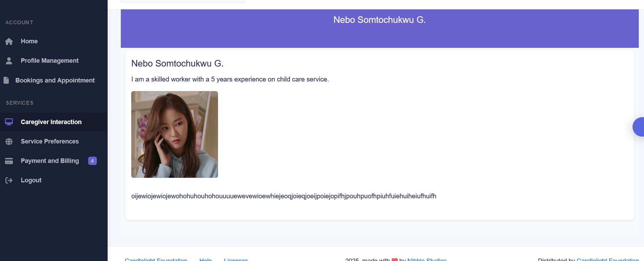Click the round floating button at right edge
The height and width of the screenshot is (261, 644).
(x=638, y=127)
